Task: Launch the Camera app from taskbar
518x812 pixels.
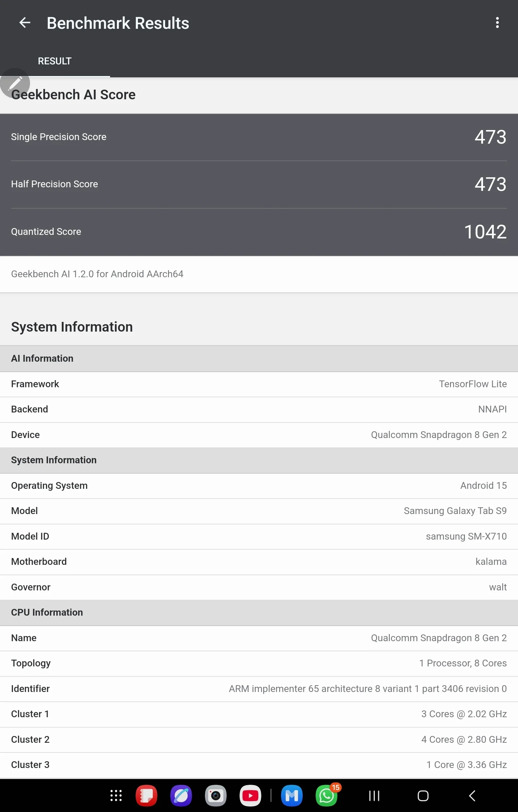Action: 216,796
